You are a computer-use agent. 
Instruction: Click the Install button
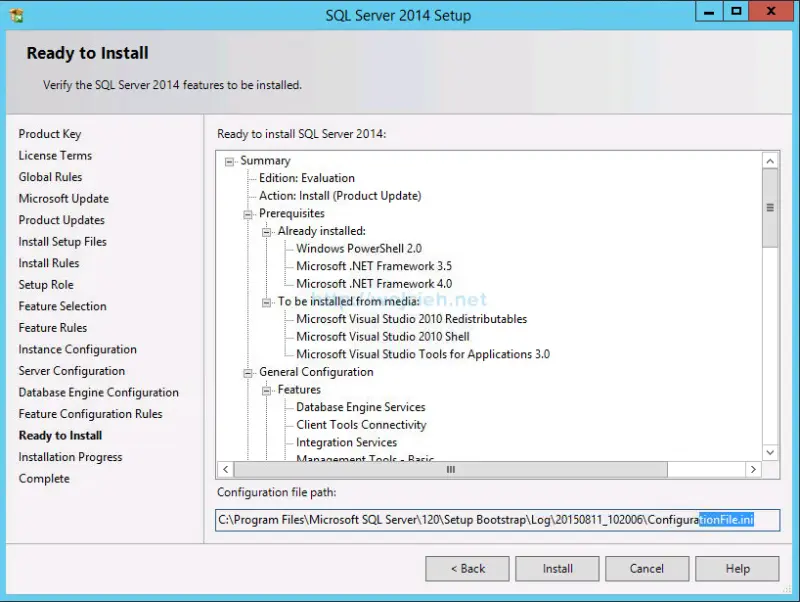click(x=557, y=568)
